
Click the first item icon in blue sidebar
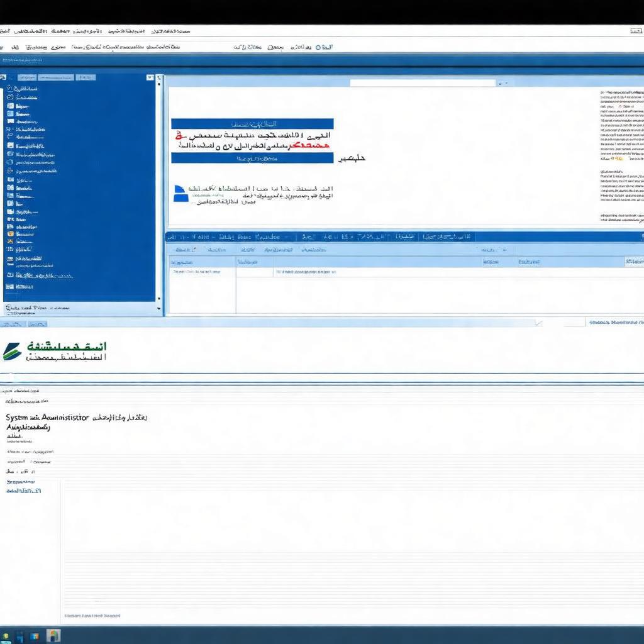(10, 89)
